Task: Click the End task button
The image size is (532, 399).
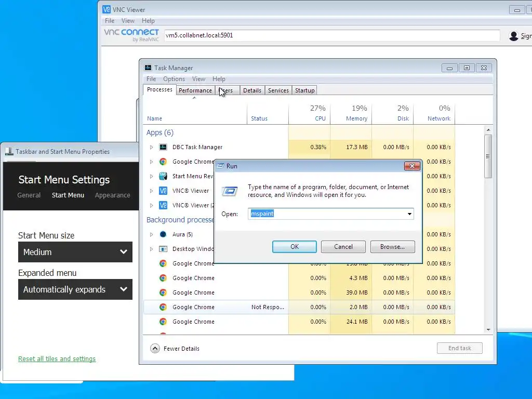Action: point(460,348)
